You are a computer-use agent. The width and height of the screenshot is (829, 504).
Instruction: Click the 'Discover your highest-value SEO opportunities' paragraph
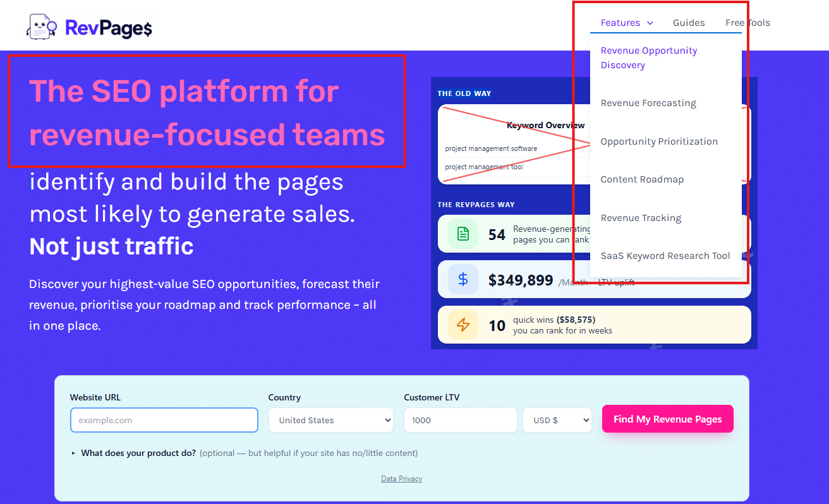(x=205, y=305)
